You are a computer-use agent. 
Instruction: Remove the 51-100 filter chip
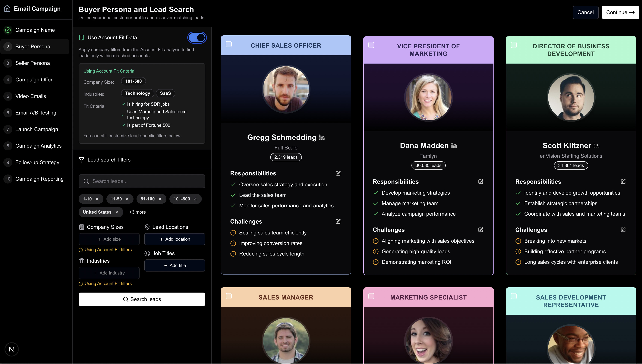tap(160, 199)
